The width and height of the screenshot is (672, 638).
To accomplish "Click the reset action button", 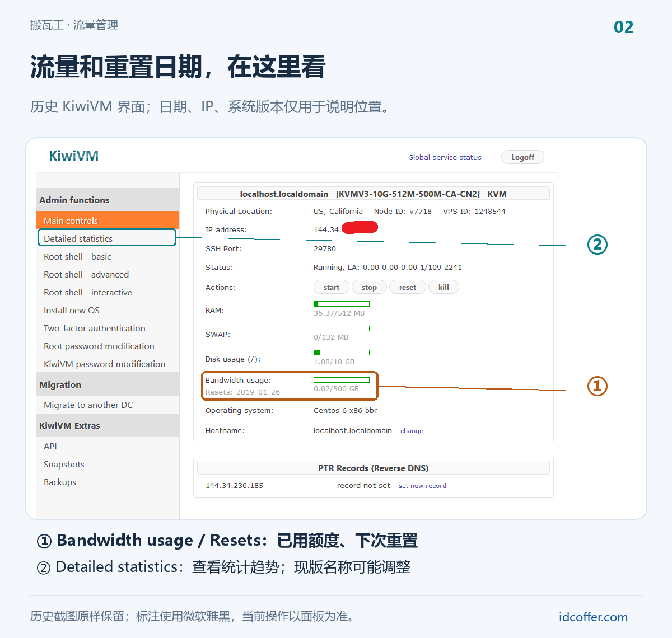I will (408, 287).
